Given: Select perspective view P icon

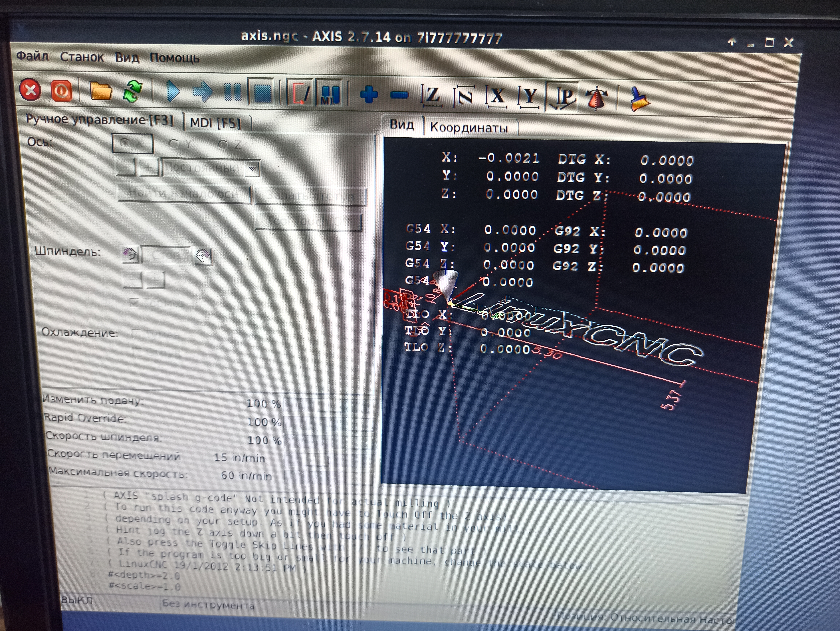Looking at the screenshot, I should pyautogui.click(x=564, y=97).
